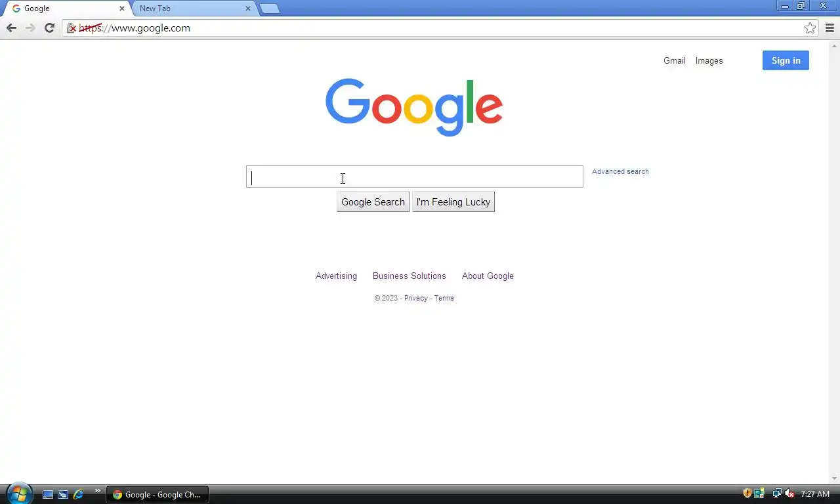The image size is (840, 504).
Task: Open the Images link
Action: (x=709, y=60)
